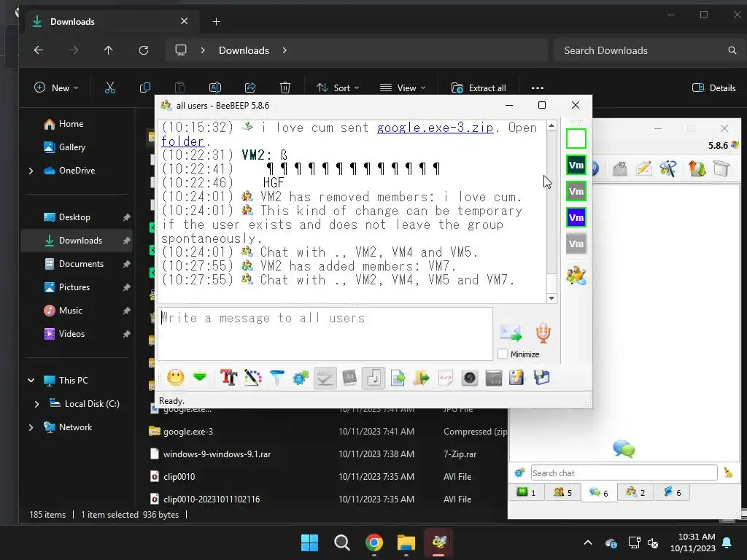Switch to the users tab showing 5

562,492
